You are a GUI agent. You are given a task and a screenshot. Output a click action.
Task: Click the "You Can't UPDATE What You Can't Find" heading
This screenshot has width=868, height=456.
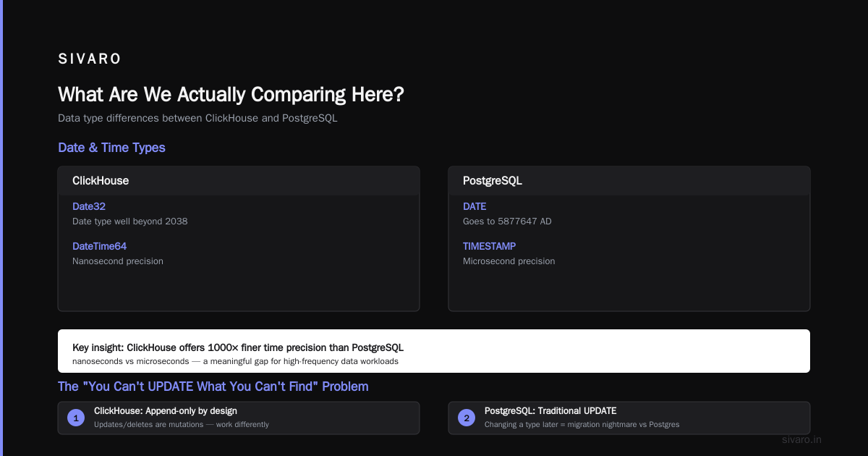[213, 387]
